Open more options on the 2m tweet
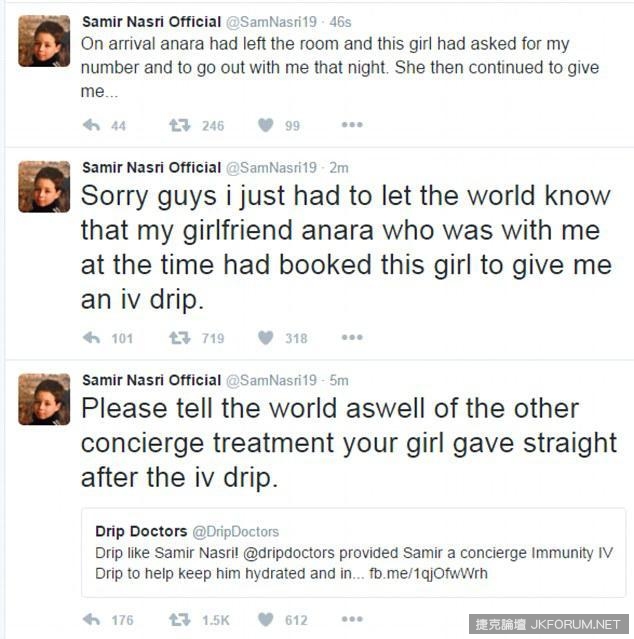The height and width of the screenshot is (639, 634). 352,338
